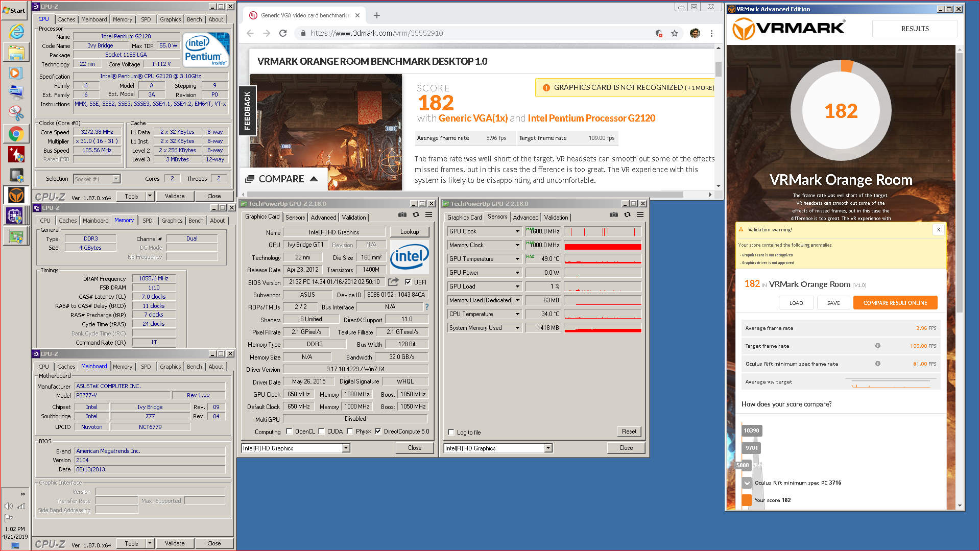Bookmark this page with the star icon
The height and width of the screenshot is (551, 980).
coord(675,33)
